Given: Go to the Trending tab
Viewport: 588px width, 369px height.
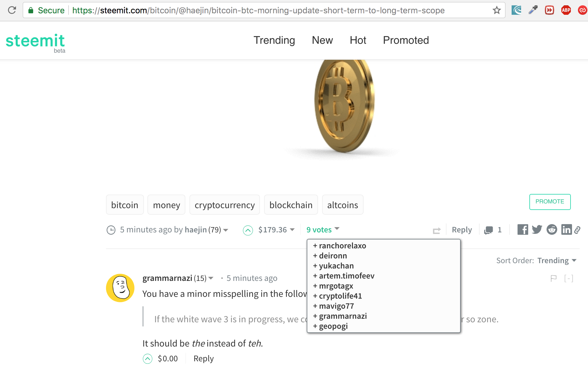Looking at the screenshot, I should coord(274,40).
